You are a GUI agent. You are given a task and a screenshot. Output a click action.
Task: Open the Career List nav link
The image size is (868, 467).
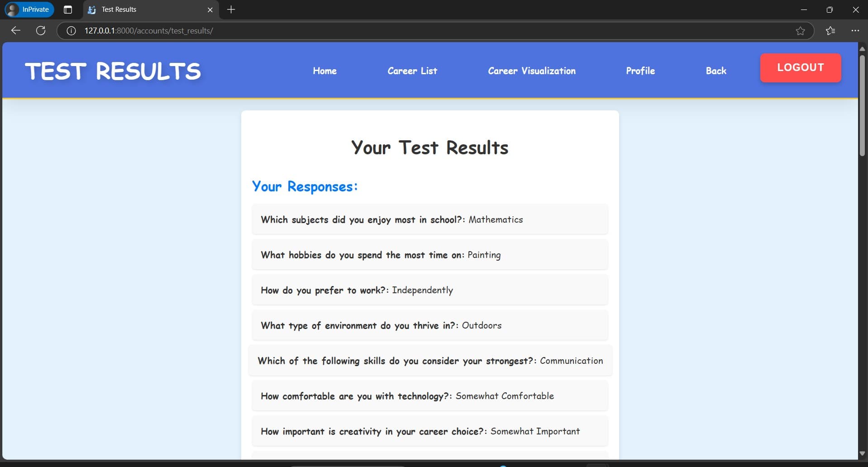412,71
